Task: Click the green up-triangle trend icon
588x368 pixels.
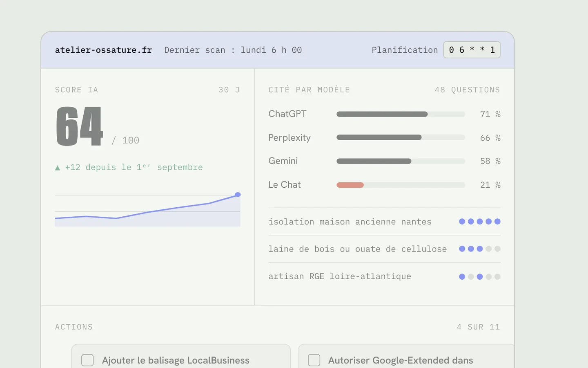Action: click(58, 168)
